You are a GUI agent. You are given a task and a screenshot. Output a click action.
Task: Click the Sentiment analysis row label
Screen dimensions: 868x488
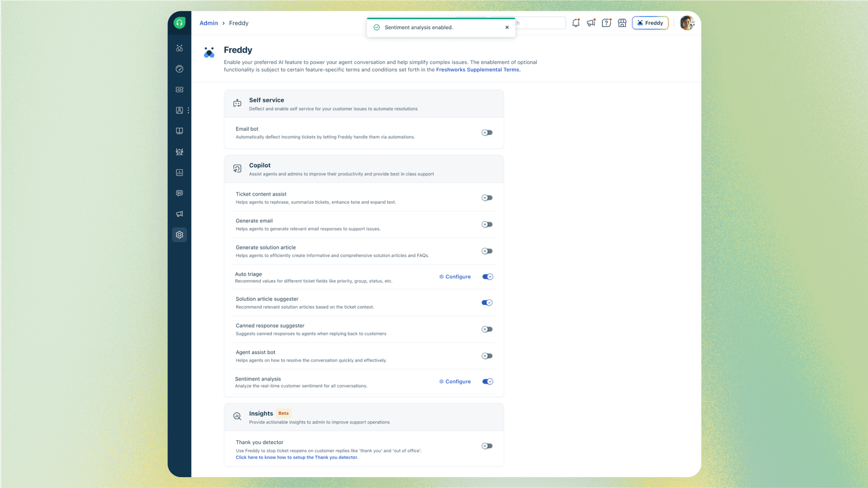pos(258,379)
